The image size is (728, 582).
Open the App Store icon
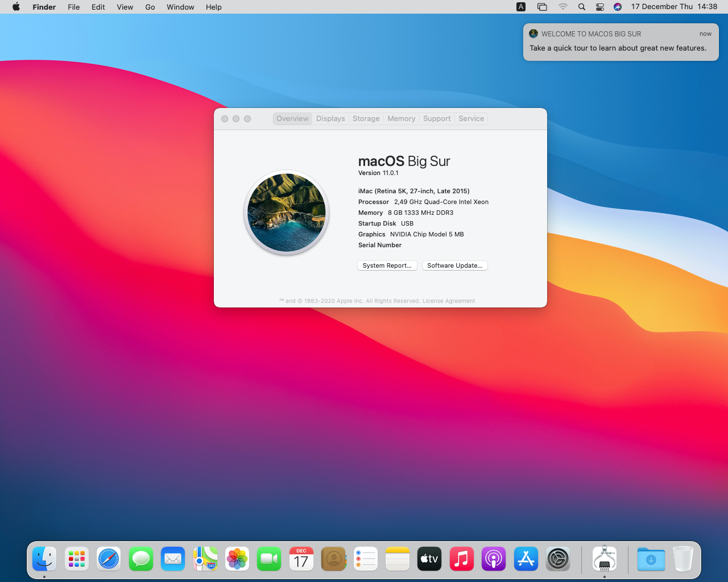point(526,559)
